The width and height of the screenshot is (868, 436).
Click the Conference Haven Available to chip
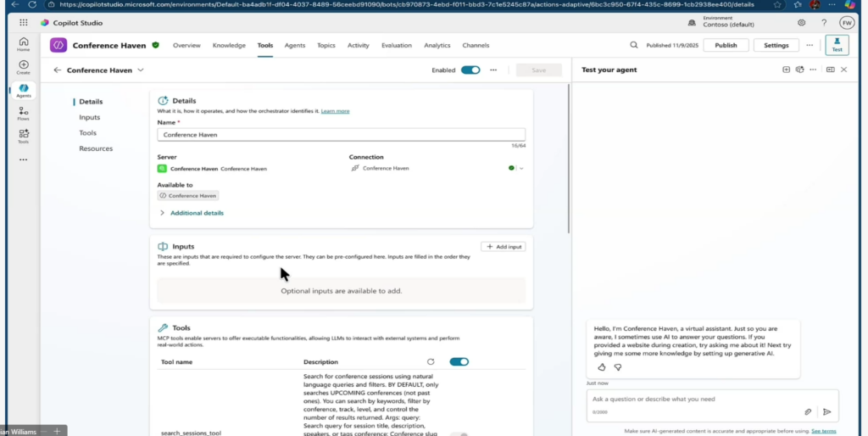(x=187, y=196)
